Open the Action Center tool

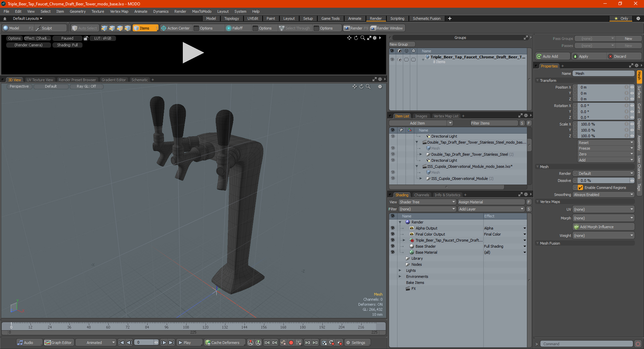tap(175, 28)
